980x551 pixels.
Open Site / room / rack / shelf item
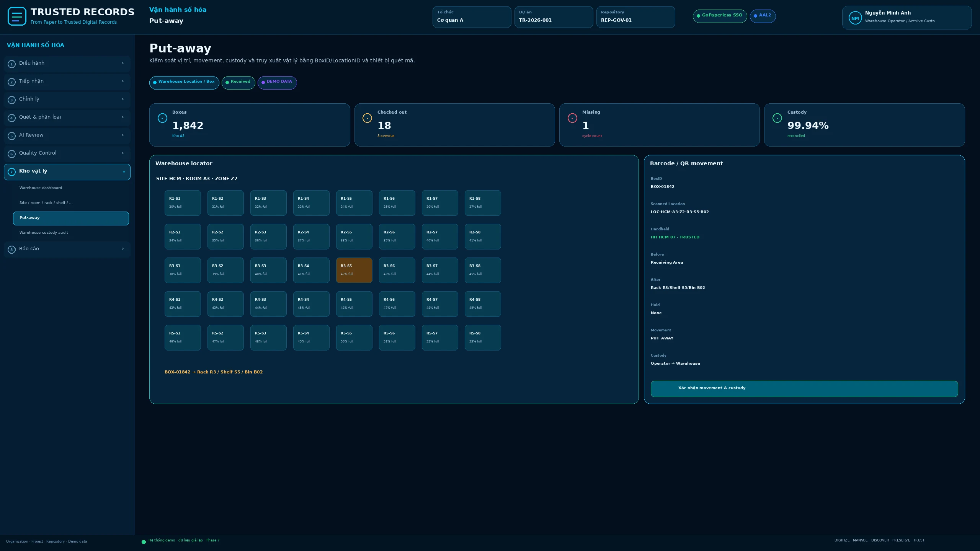click(x=71, y=203)
